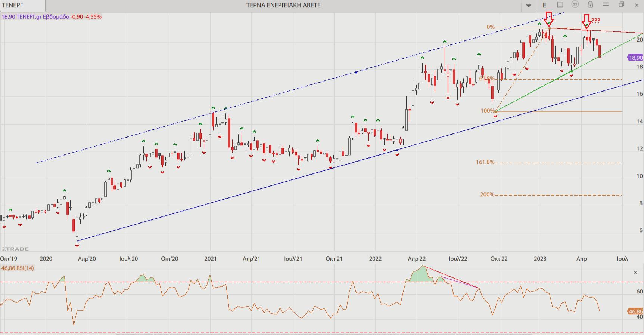Viewport: 644px width, 335px height.
Task: Click the price axis value 6
Action: pyautogui.click(x=641, y=230)
